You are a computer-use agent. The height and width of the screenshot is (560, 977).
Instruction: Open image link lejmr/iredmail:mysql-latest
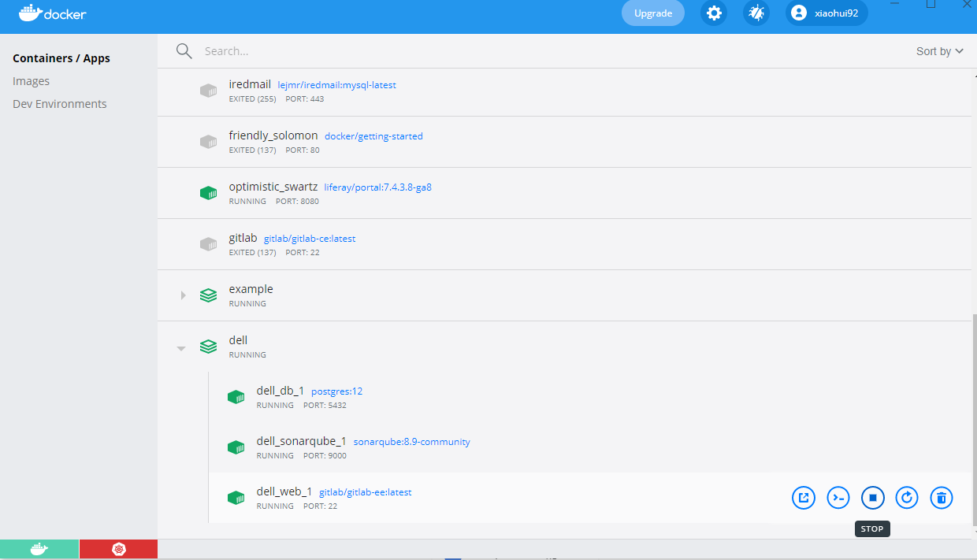coord(337,85)
